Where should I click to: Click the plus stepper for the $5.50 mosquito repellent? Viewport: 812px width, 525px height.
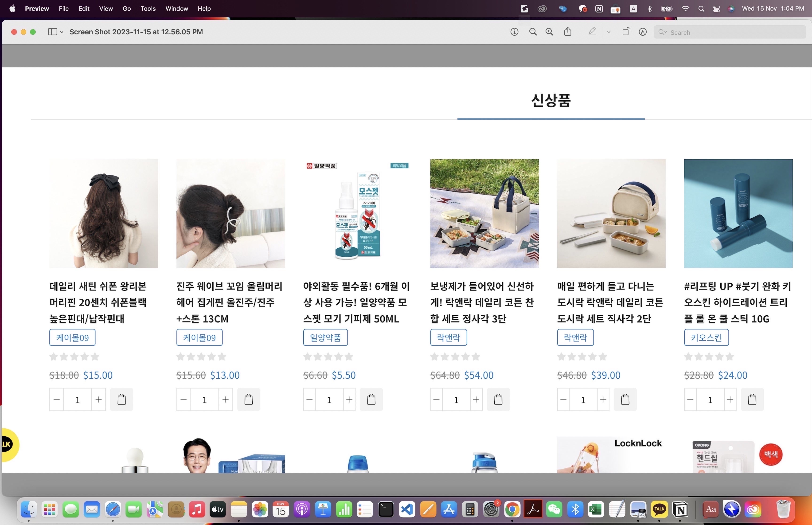coord(349,399)
